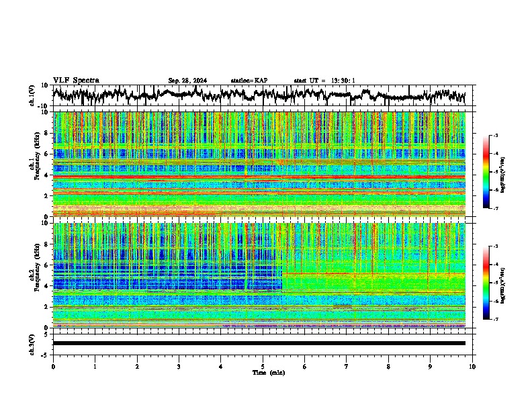Click the "VLF Spectra" plot title
Screen dimensions: 532x411
[76, 81]
